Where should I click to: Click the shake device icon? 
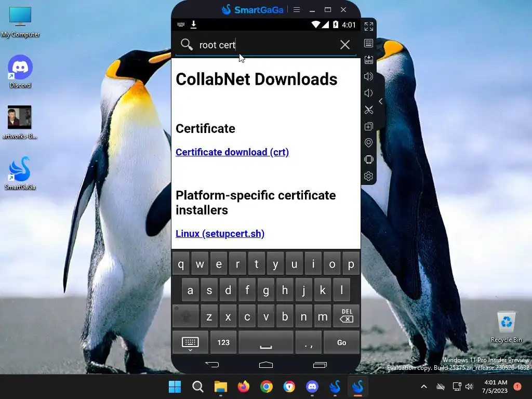(x=368, y=159)
